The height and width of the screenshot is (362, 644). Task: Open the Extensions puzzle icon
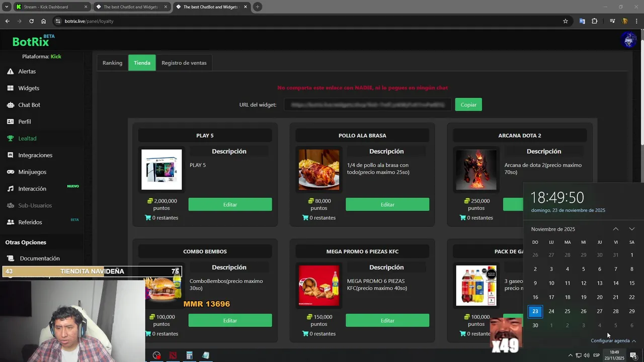tap(595, 21)
